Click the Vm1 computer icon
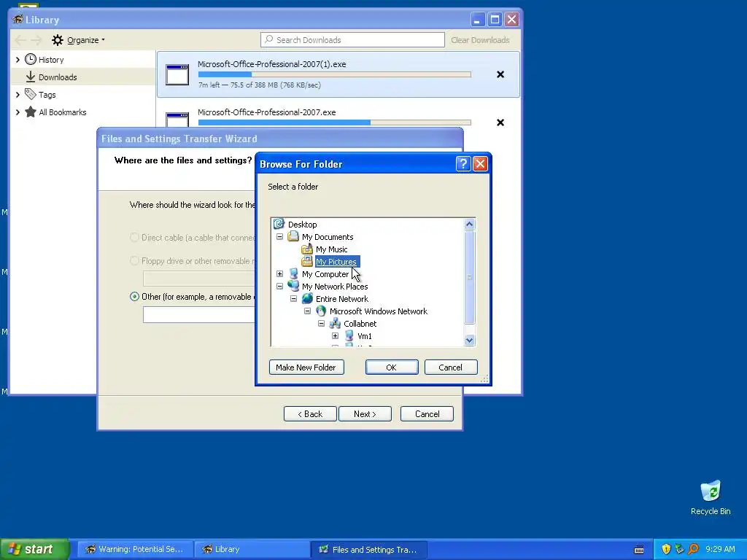The image size is (747, 560). [349, 335]
